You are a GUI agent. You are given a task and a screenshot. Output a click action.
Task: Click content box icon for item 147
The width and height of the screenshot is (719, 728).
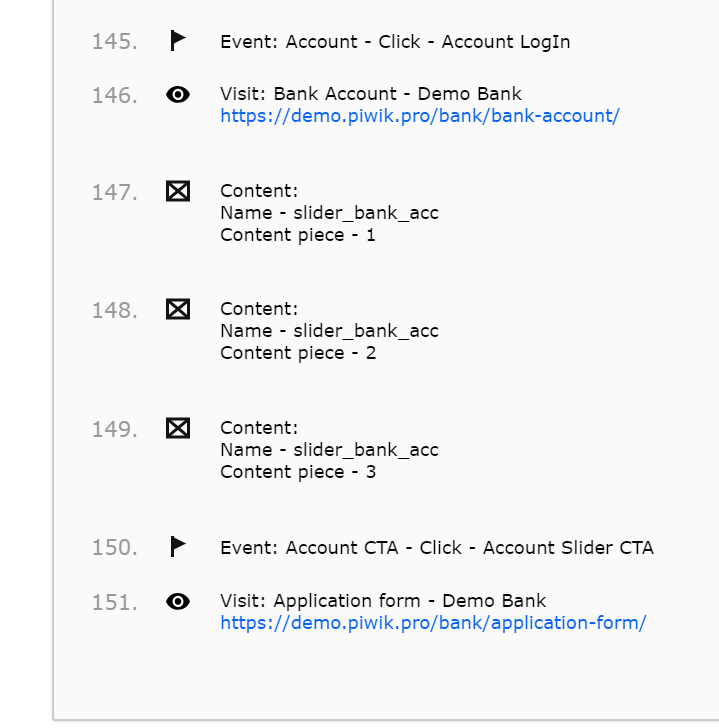[178, 191]
